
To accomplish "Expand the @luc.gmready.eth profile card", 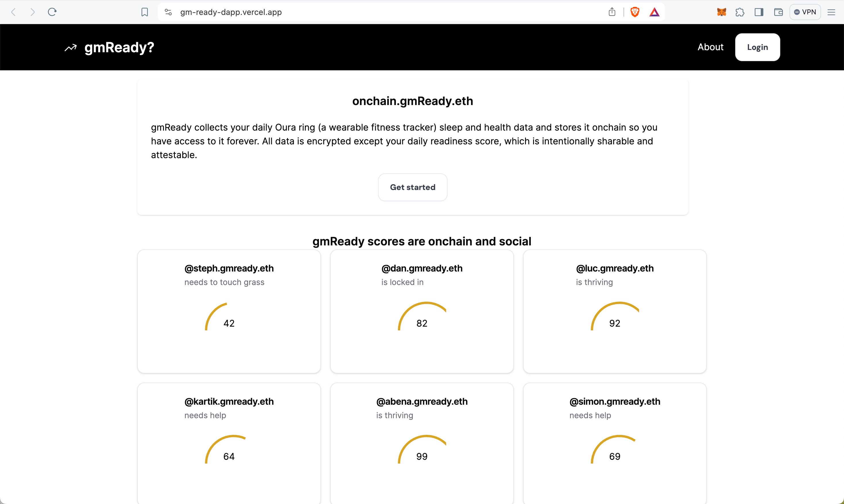I will point(614,311).
